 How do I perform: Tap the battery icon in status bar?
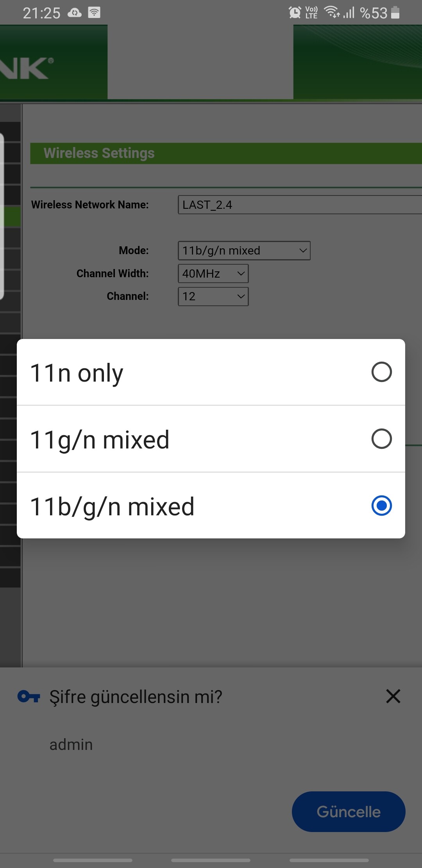(x=395, y=13)
